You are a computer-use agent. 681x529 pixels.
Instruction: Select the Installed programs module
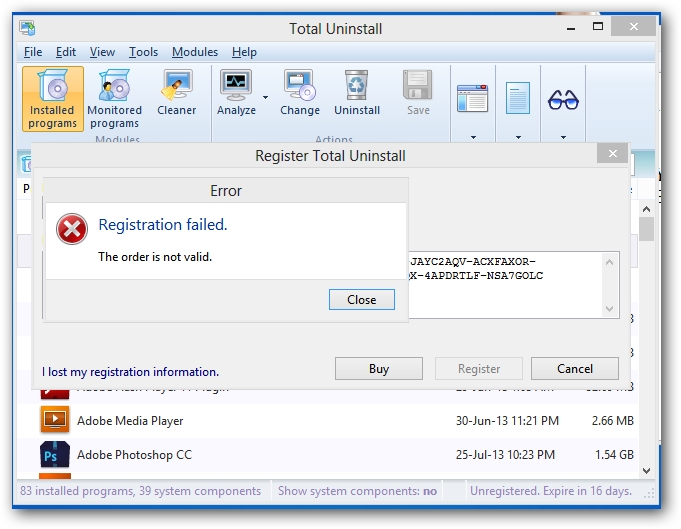[x=53, y=99]
